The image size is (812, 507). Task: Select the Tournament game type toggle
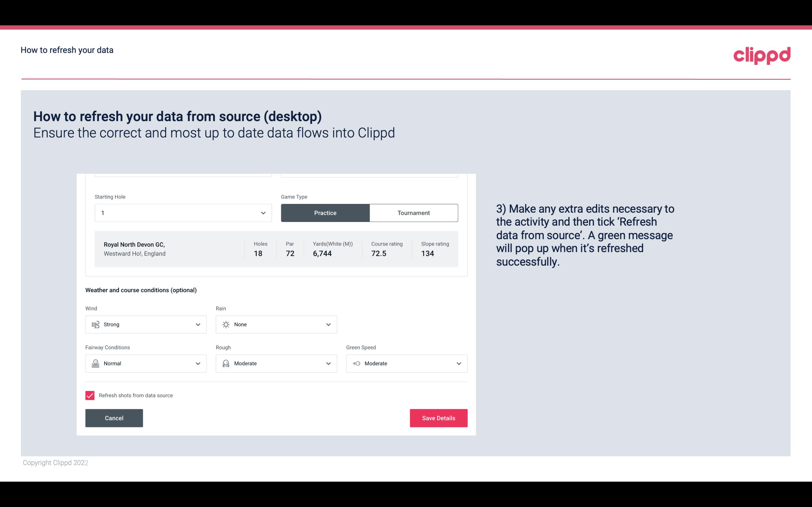point(413,213)
